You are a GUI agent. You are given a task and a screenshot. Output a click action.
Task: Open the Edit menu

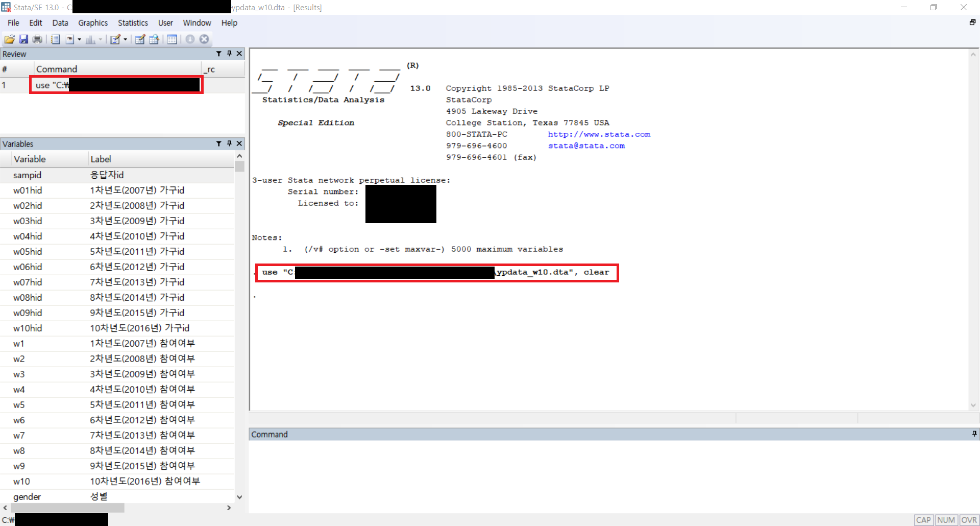pyautogui.click(x=36, y=23)
